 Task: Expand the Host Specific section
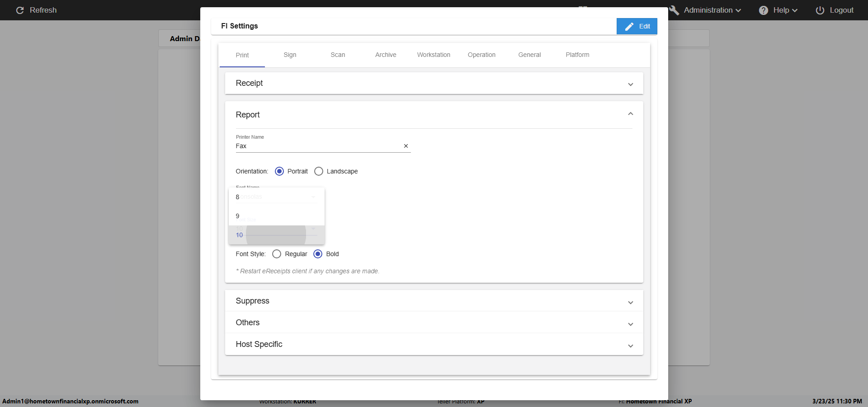point(631,346)
